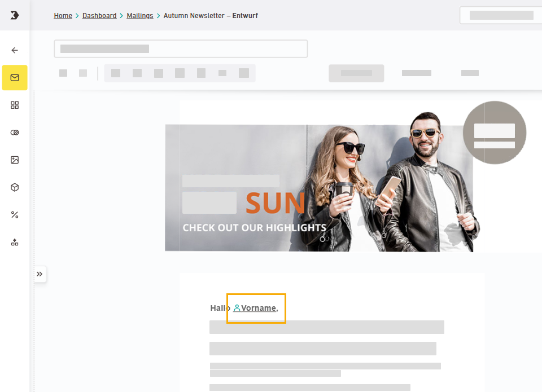Open the four-squares grid icon in sidebar
542x392 pixels.
(x=15, y=105)
